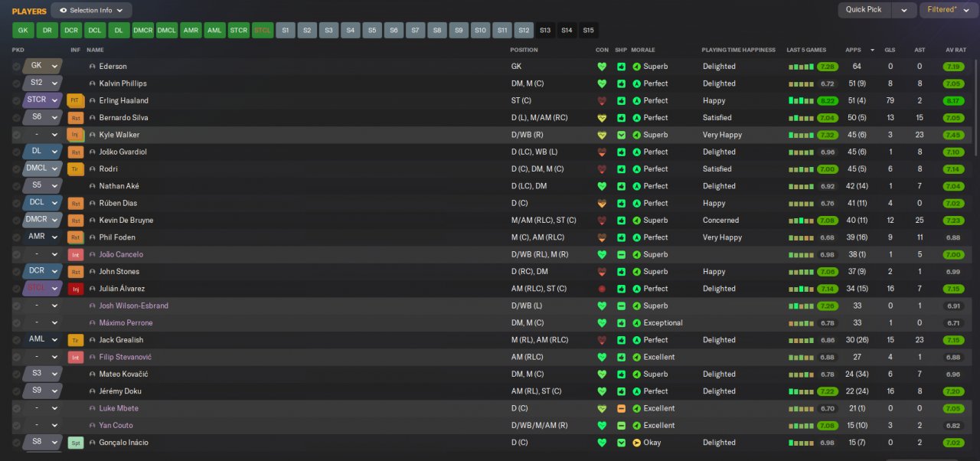Screen dimensions: 980x461
Task: Click Máximo Perrone's Exceptional morale icon
Action: pos(636,323)
